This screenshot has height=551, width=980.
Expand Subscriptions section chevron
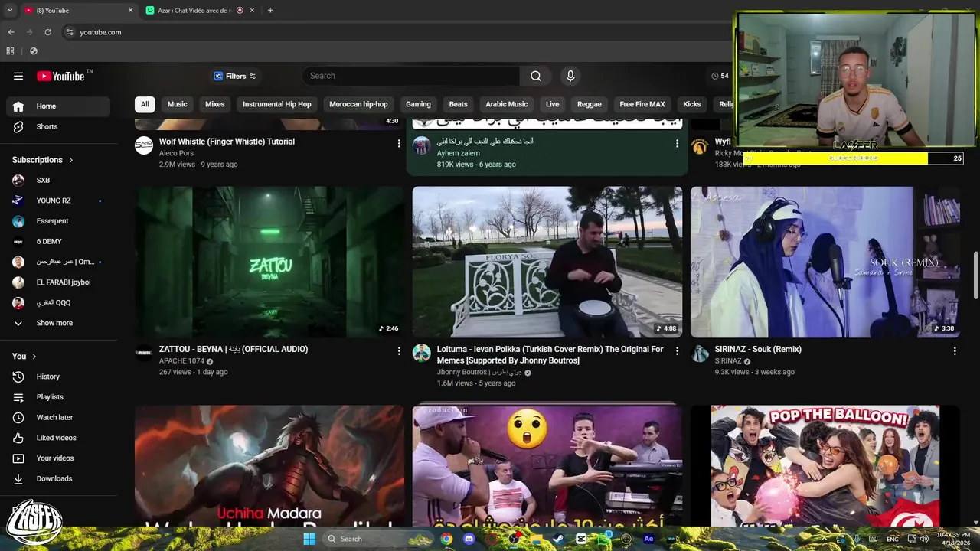(x=71, y=160)
